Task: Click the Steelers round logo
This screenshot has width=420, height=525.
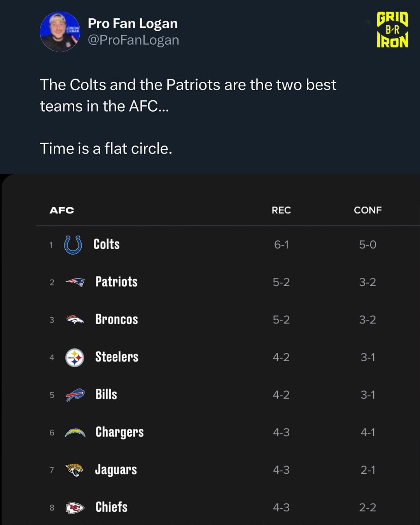Action: coord(75,357)
